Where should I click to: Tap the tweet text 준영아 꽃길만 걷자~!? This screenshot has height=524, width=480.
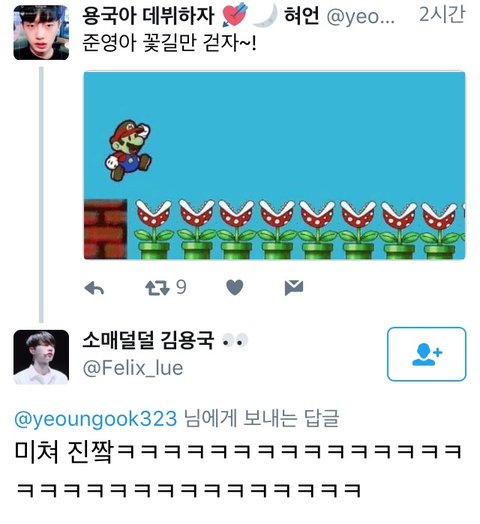169,43
